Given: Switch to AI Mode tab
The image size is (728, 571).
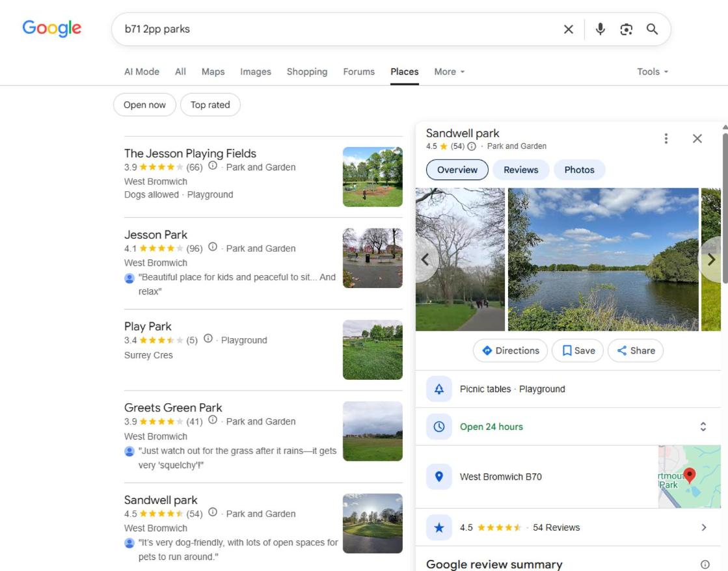Looking at the screenshot, I should point(142,72).
